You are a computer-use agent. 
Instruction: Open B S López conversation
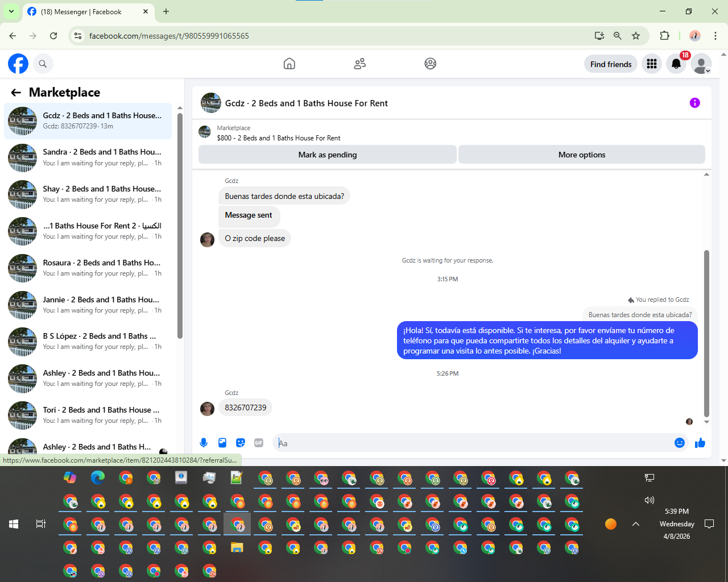(88, 342)
